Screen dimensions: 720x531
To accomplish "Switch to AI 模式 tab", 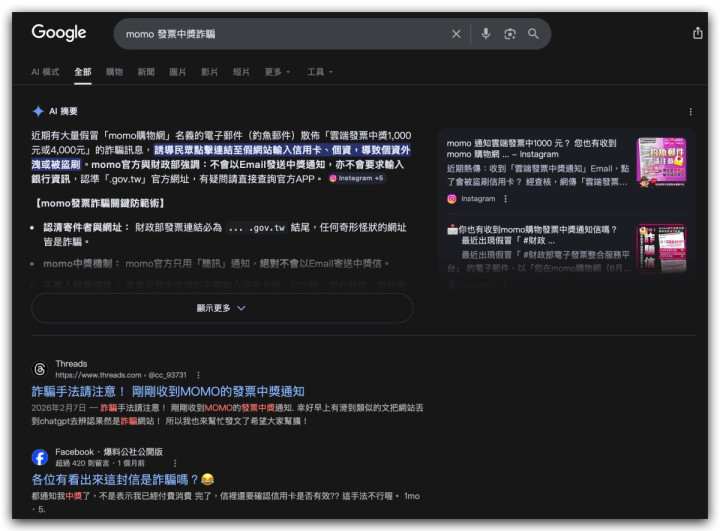I will [x=45, y=72].
